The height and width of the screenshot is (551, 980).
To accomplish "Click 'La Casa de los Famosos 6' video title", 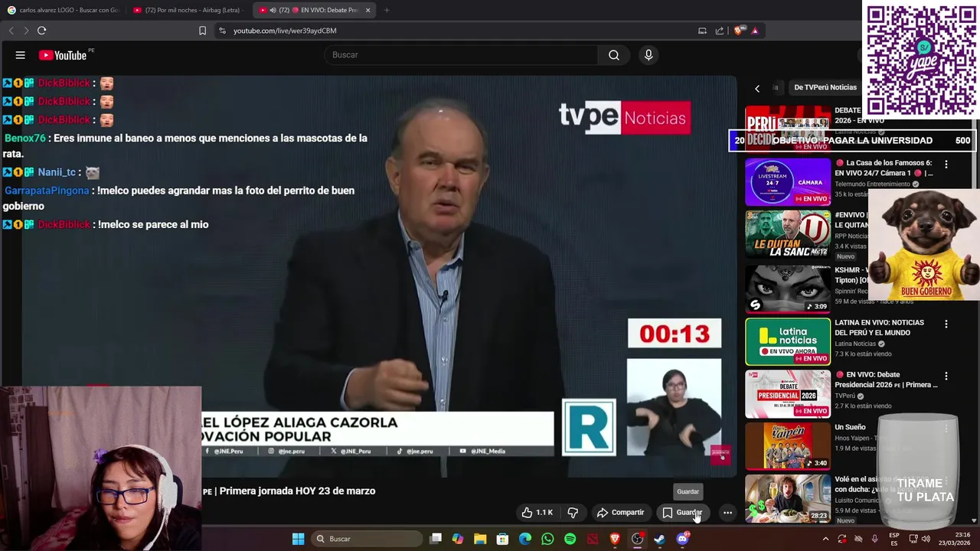I will tap(884, 168).
